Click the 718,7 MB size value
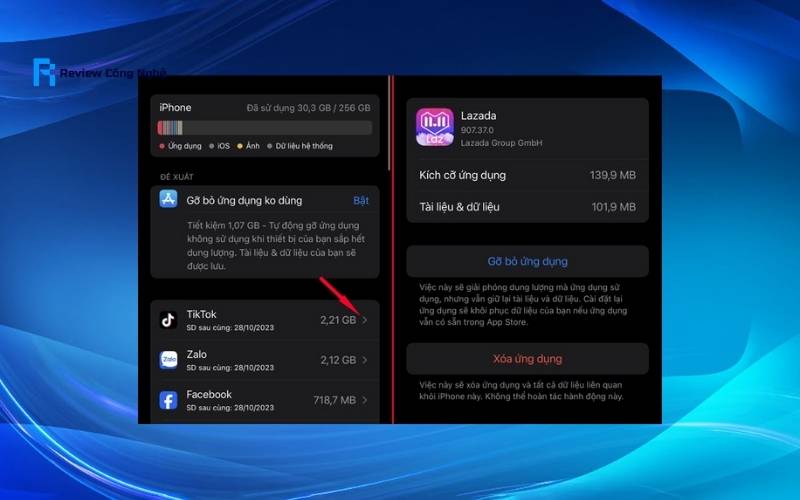The image size is (800, 500). (335, 400)
